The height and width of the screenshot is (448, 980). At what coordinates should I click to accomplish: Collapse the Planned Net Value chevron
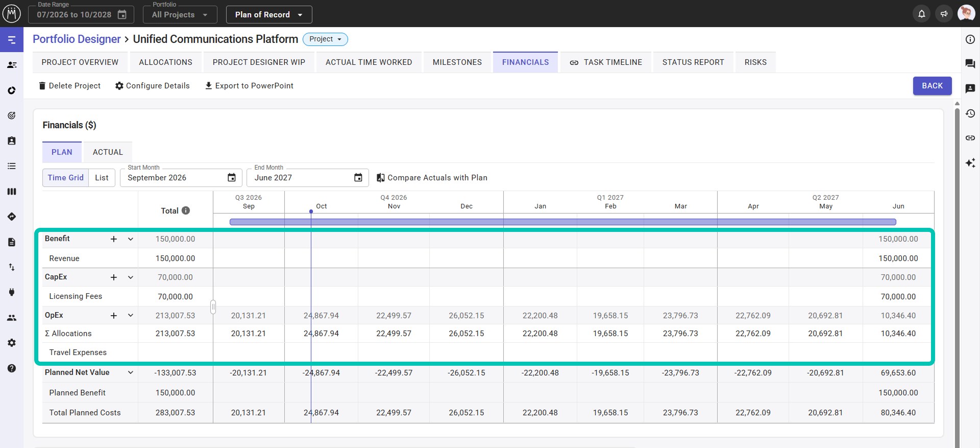click(x=131, y=372)
